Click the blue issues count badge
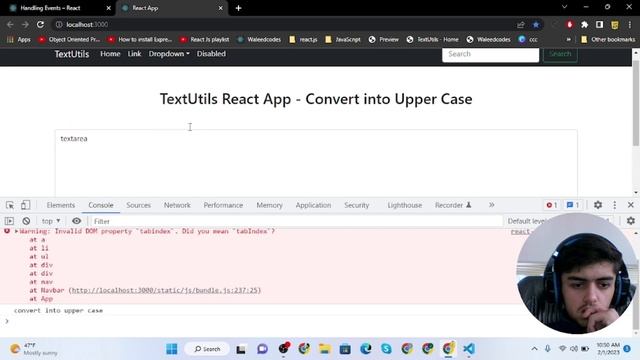Viewport: 640px width, 360px height. pyautogui.click(x=573, y=205)
